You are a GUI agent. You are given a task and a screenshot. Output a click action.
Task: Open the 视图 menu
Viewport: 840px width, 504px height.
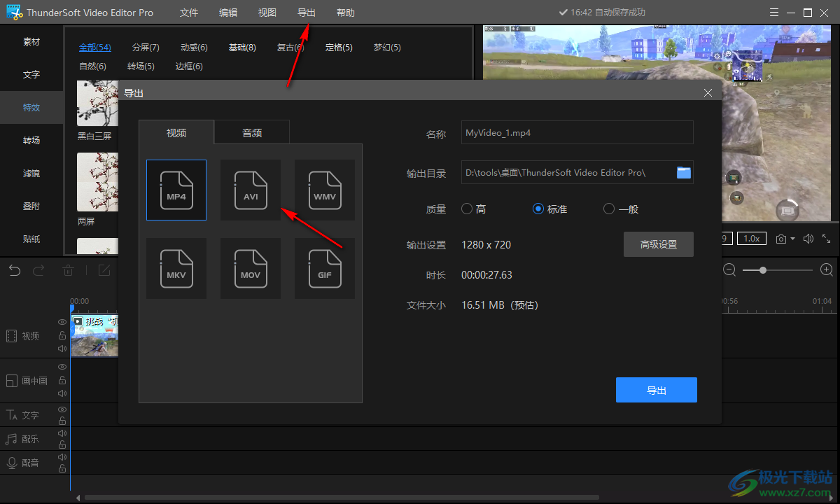tap(267, 13)
